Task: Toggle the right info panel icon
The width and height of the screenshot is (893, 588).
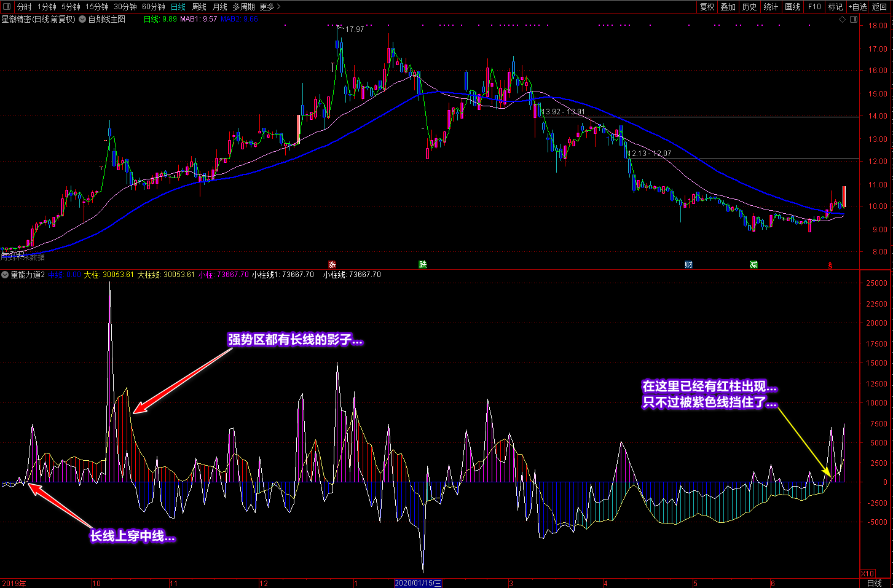Action: (x=854, y=19)
